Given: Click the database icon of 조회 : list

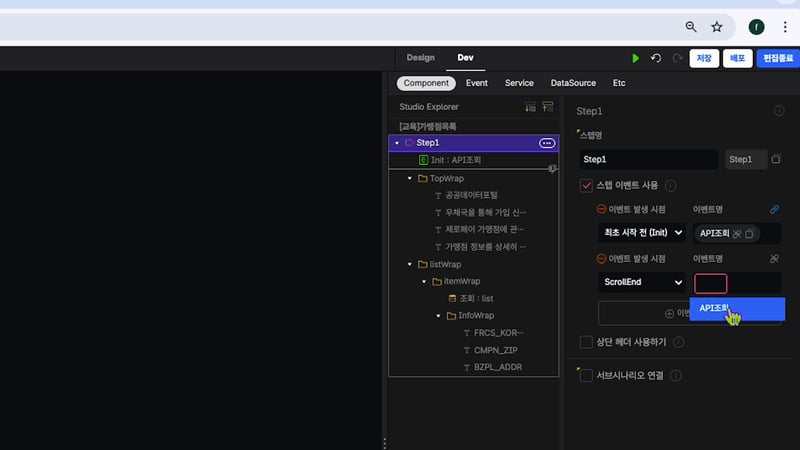Looking at the screenshot, I should [452, 298].
